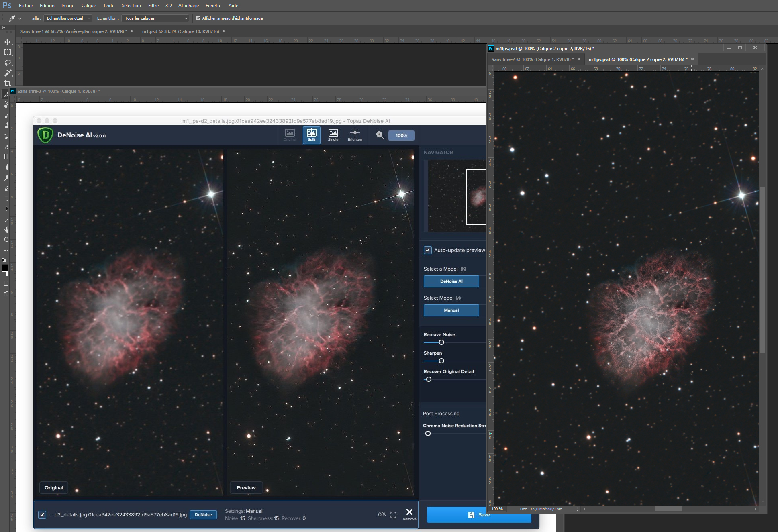Select the Move tool in Photoshop toolbar
The image size is (778, 532).
pos(8,42)
